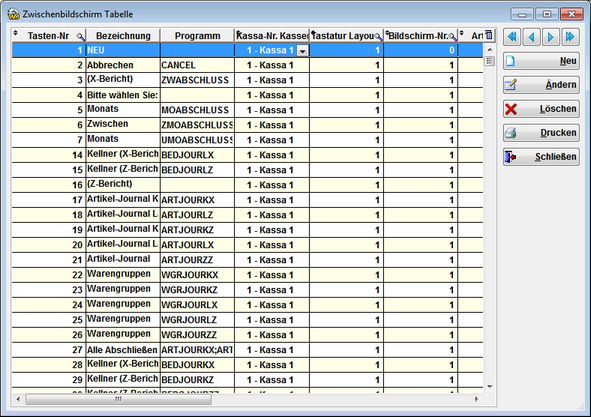This screenshot has width=591, height=417.
Task: Select the 'Alle Abschließen' cell
Action: [x=123, y=350]
